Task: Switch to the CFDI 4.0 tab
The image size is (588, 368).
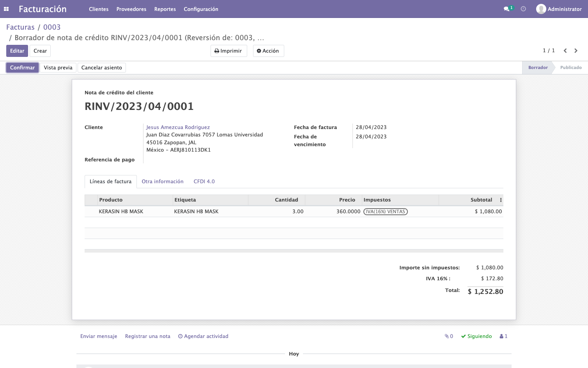Action: (x=204, y=182)
